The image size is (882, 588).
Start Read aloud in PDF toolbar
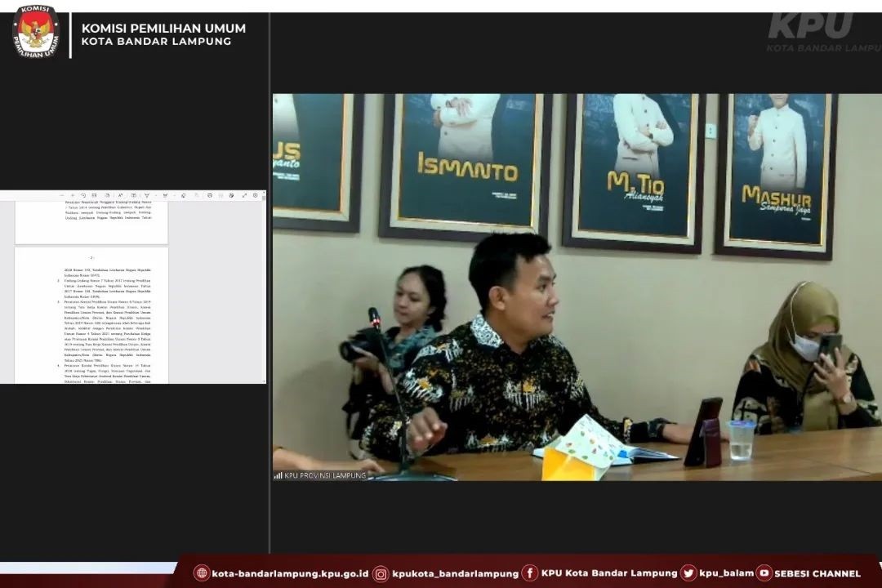[120, 195]
